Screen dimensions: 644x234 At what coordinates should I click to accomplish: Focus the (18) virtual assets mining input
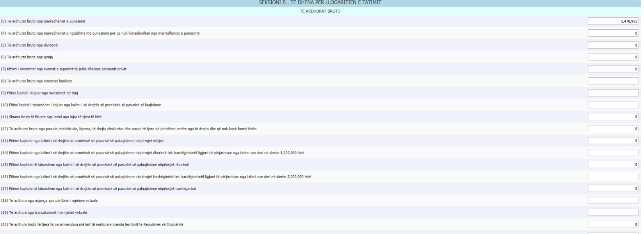613,200
